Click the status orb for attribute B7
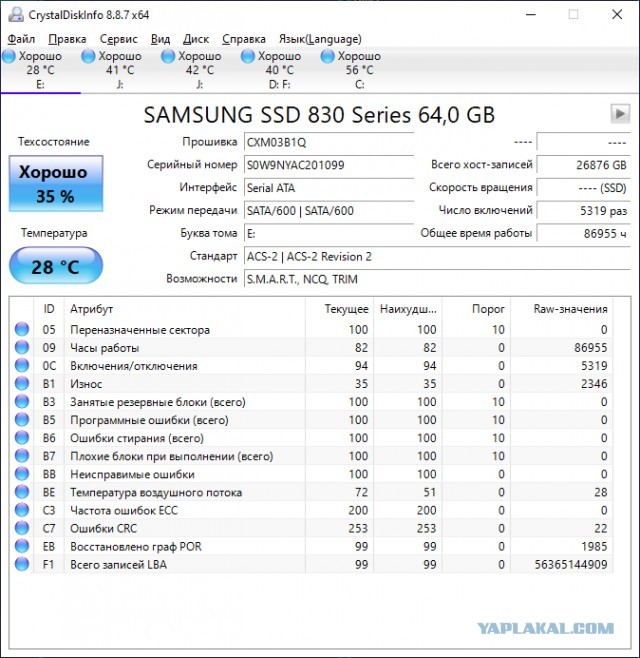 tap(22, 456)
